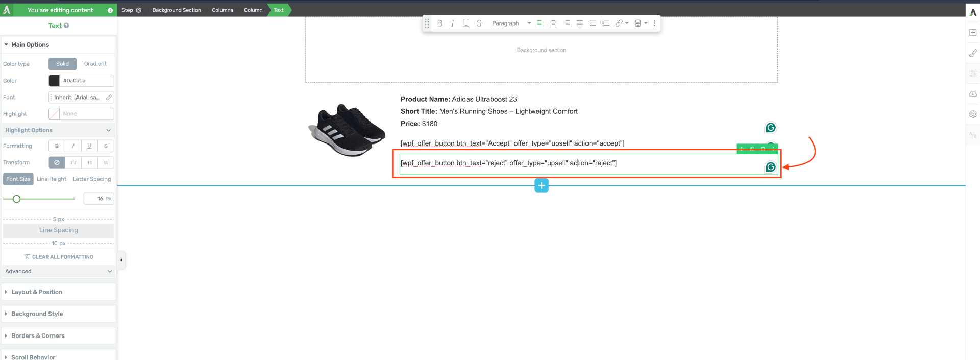Toggle strikethrough in sidebar Formatting row
The image size is (980, 360).
(106, 146)
